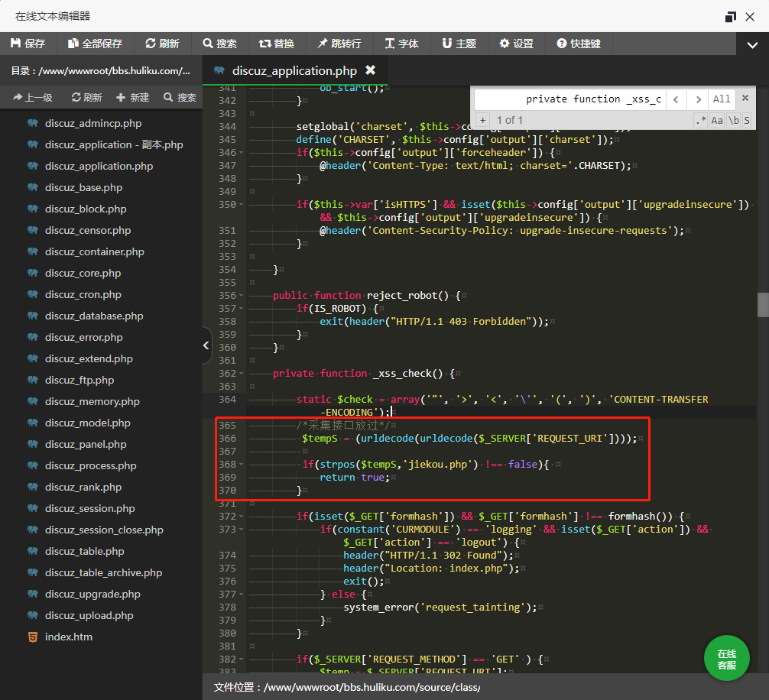This screenshot has height=700, width=769.
Task: Go up one directory level
Action: click(x=33, y=97)
